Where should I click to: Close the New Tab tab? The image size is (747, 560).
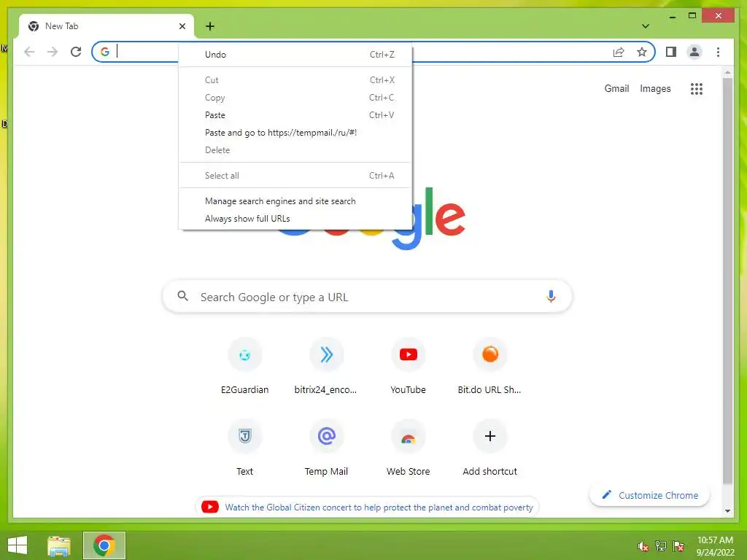(x=182, y=26)
